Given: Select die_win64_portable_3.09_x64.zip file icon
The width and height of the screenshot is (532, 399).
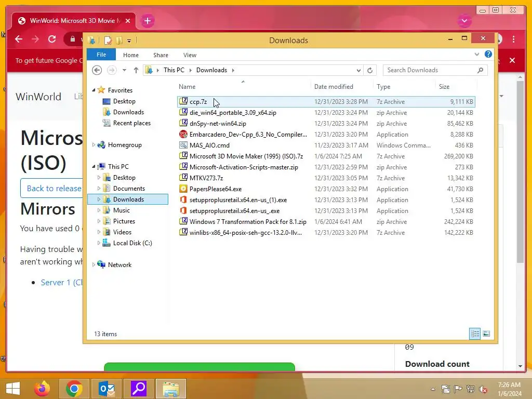Looking at the screenshot, I should (183, 112).
